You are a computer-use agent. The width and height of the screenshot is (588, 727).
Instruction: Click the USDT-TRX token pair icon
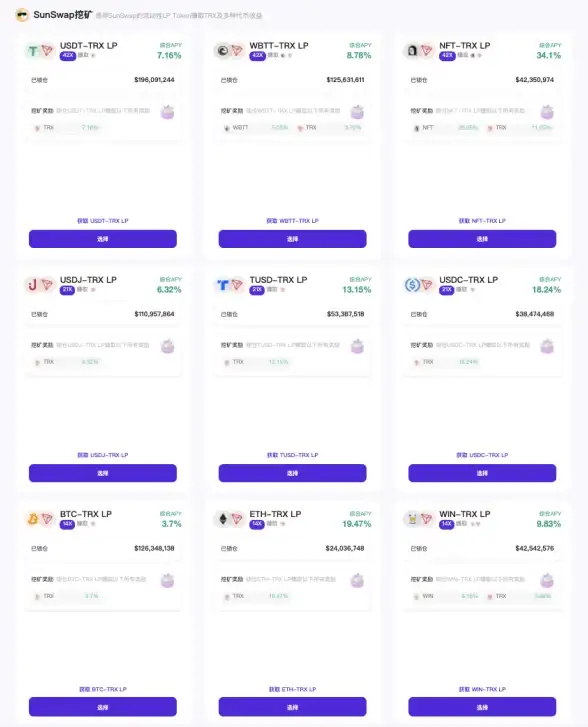[x=40, y=50]
